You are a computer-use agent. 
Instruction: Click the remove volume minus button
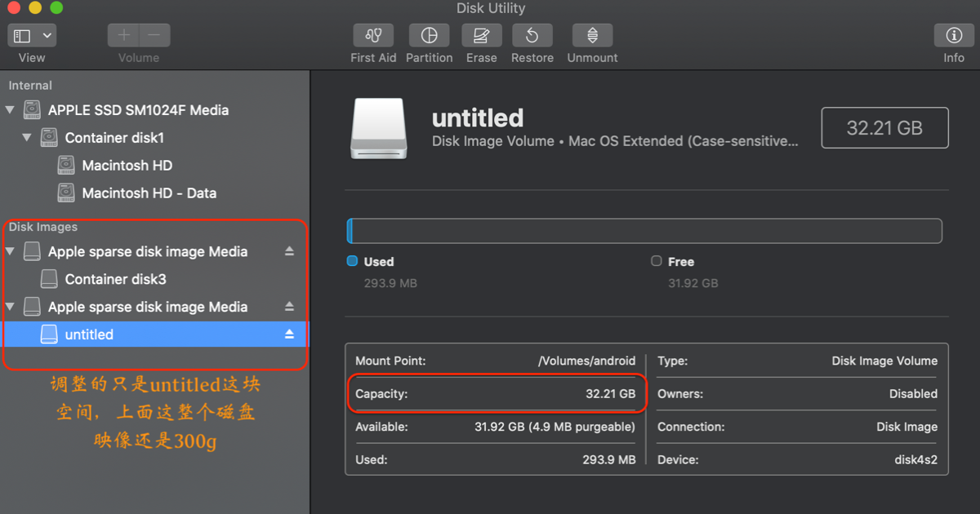[x=154, y=36]
